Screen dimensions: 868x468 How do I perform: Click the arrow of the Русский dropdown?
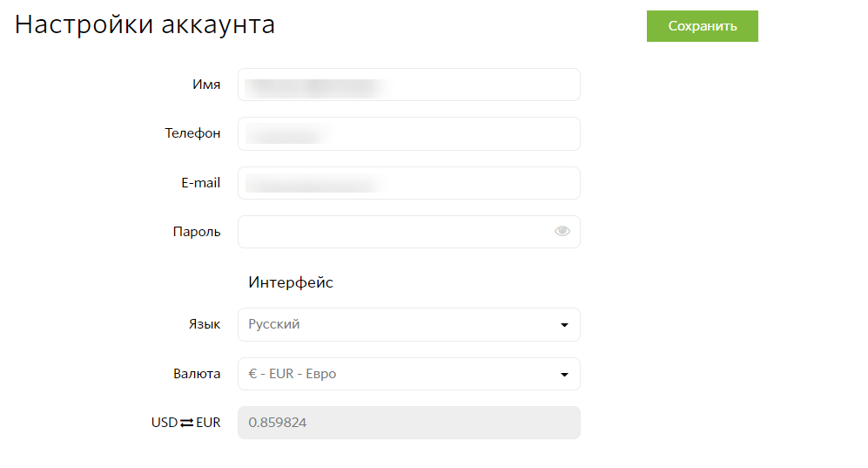tap(564, 325)
